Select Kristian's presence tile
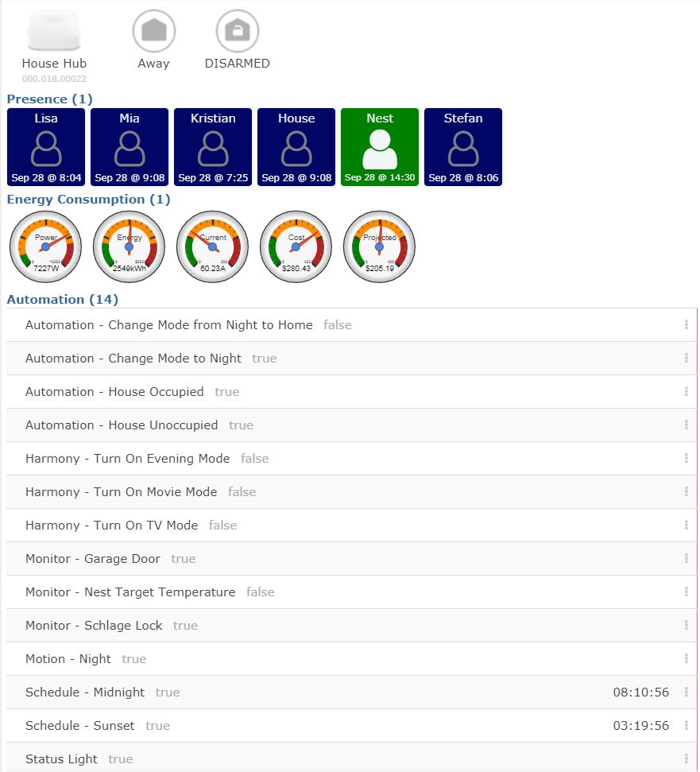The height and width of the screenshot is (772, 700). (x=212, y=147)
